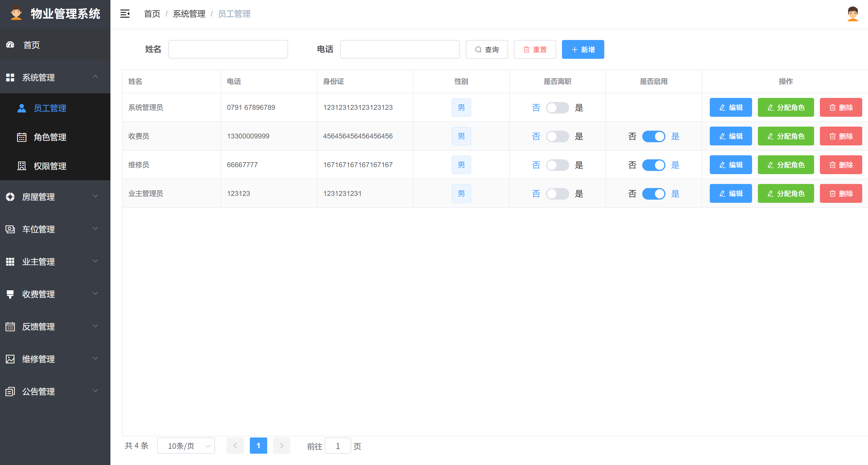Click the person icon for 员工管理
868x465 pixels.
[x=21, y=108]
